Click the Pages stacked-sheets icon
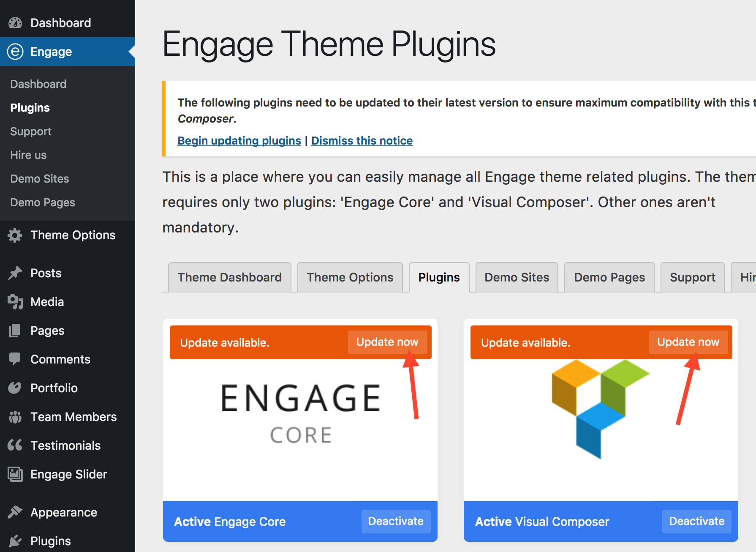Screen dimensions: 756x552 click(x=15, y=331)
